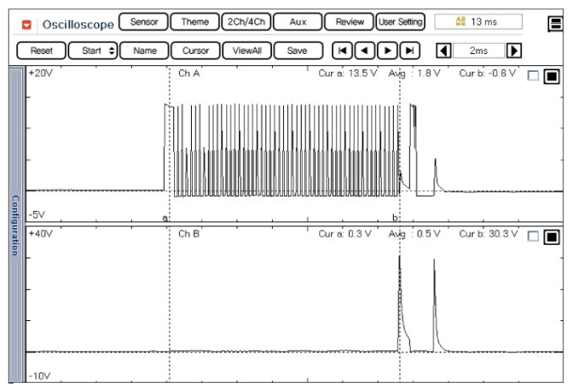
Task: Jump to first waveform frame
Action: 342,51
